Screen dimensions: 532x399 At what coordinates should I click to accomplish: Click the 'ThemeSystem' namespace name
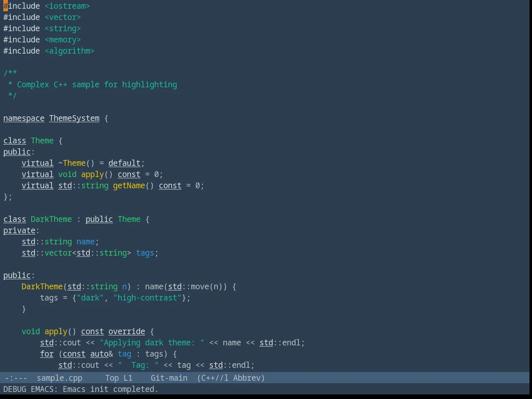click(x=74, y=118)
